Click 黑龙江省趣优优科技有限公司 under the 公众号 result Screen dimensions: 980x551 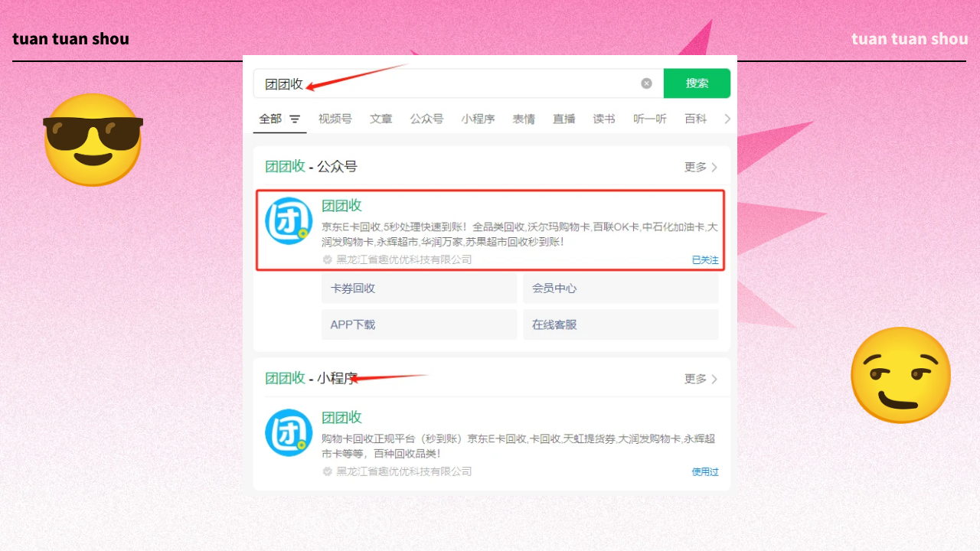(404, 259)
